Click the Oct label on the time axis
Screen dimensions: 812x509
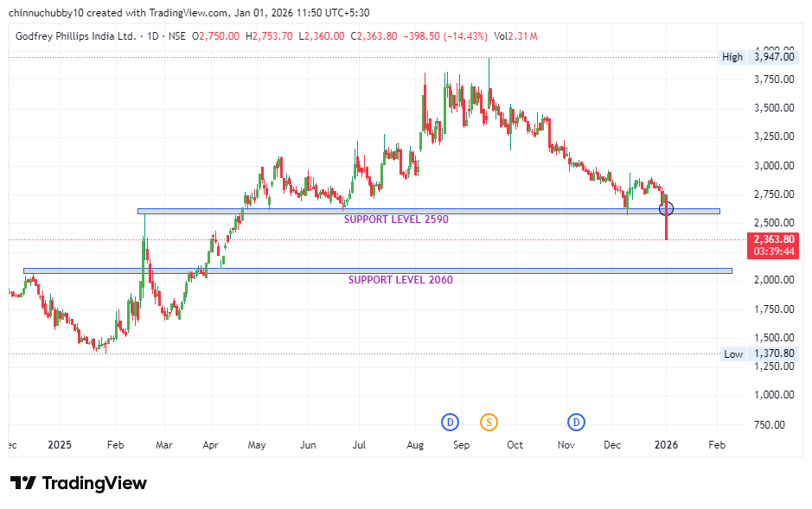click(x=515, y=445)
